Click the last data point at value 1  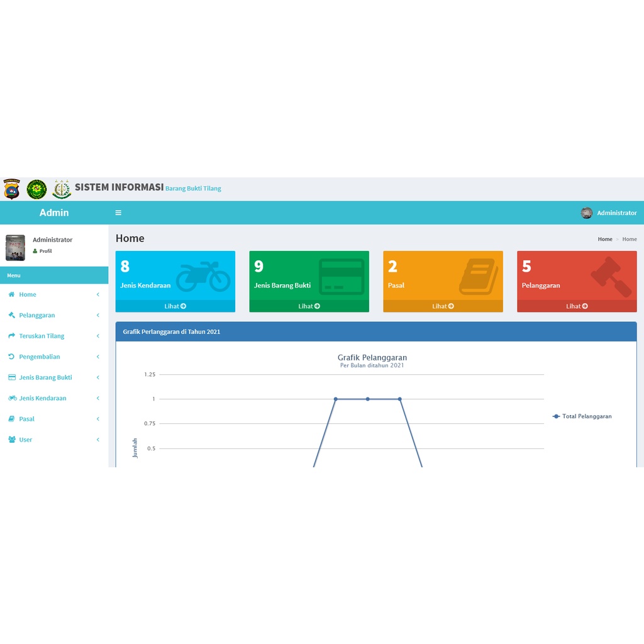click(x=399, y=399)
